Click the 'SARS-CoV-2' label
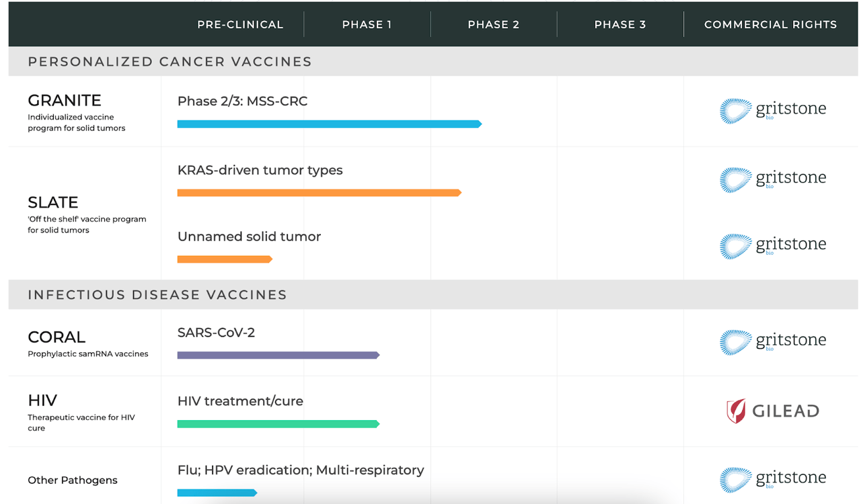Viewport: 861px width, 504px height. click(217, 333)
